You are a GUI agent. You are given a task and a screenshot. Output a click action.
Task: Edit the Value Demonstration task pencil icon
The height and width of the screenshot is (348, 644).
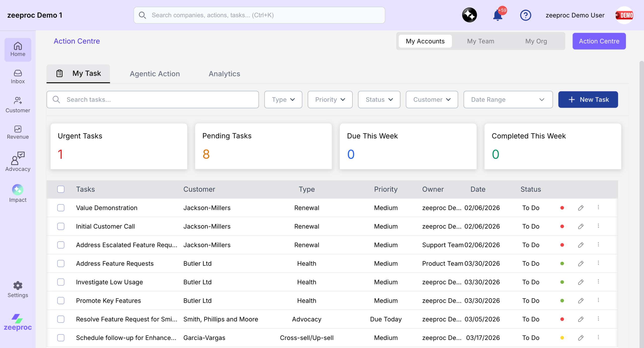581,208
